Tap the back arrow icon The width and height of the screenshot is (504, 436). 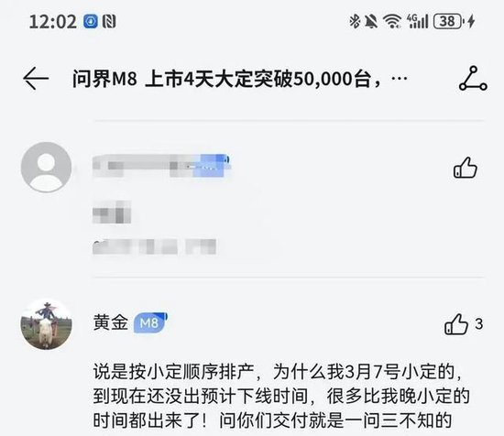pos(36,78)
